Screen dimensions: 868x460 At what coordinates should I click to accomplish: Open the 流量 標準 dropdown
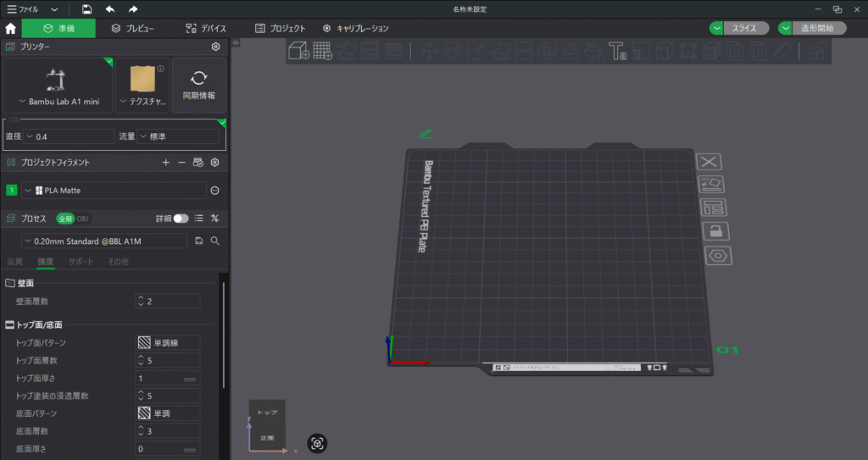178,136
